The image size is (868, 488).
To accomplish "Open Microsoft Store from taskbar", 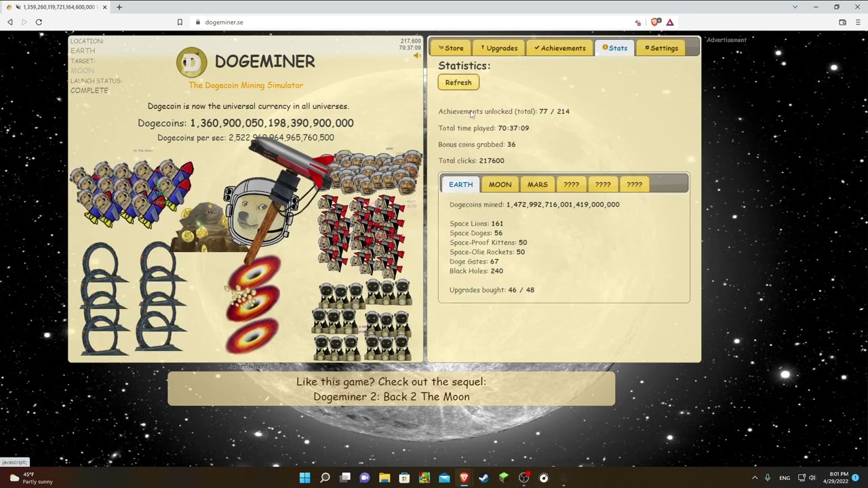I will (x=404, y=478).
